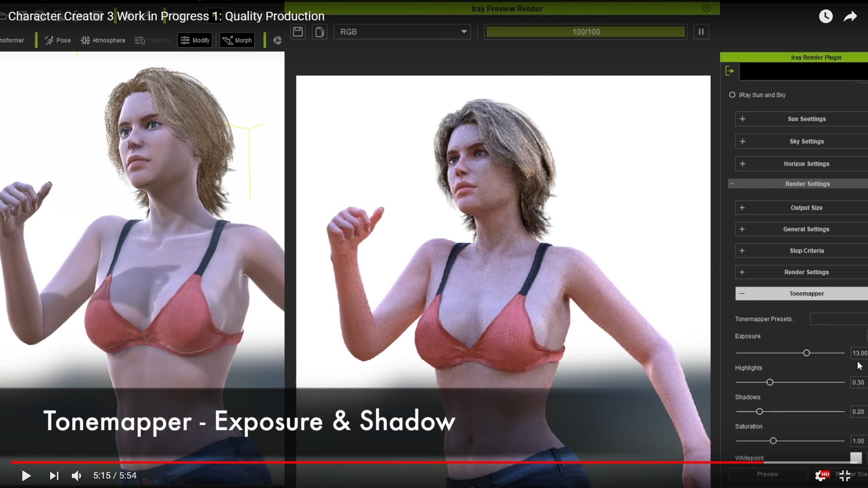Adjust the Saturation slider handle
This screenshot has height=488, width=868.
click(773, 441)
